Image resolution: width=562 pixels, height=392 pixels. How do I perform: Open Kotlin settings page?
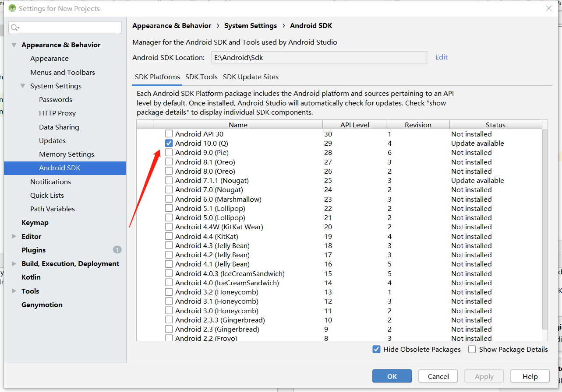tap(31, 277)
